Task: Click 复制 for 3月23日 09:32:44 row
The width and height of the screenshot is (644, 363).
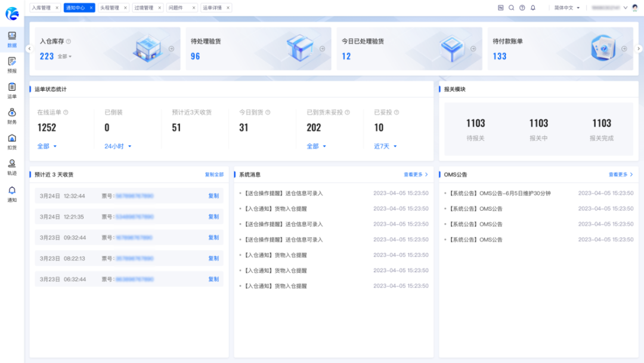Action: (213, 238)
